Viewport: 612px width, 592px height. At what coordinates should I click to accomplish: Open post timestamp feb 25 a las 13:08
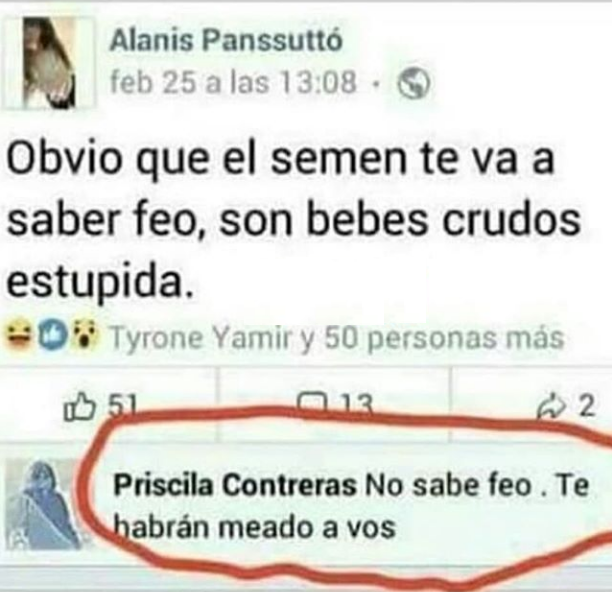coord(234,83)
